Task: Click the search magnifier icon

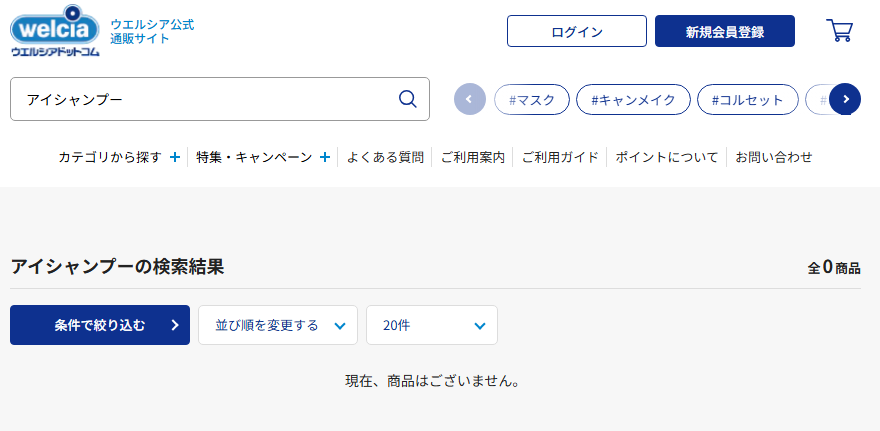Action: (x=407, y=99)
